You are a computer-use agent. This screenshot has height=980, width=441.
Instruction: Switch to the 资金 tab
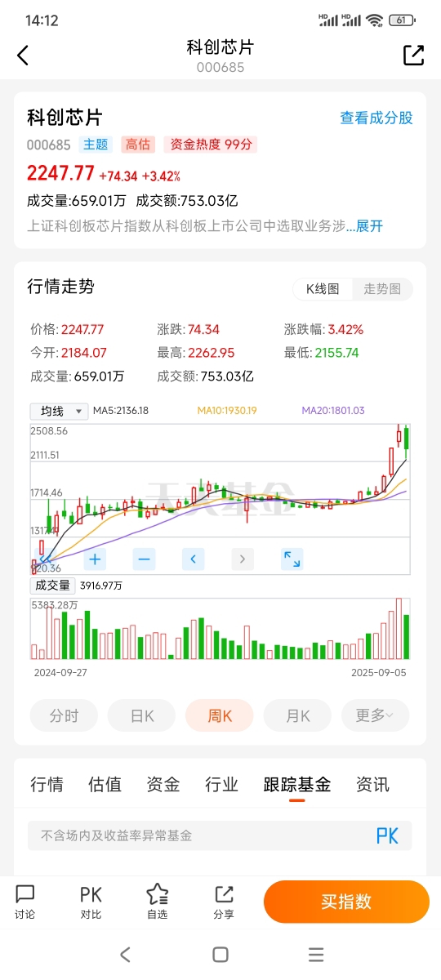(x=163, y=785)
